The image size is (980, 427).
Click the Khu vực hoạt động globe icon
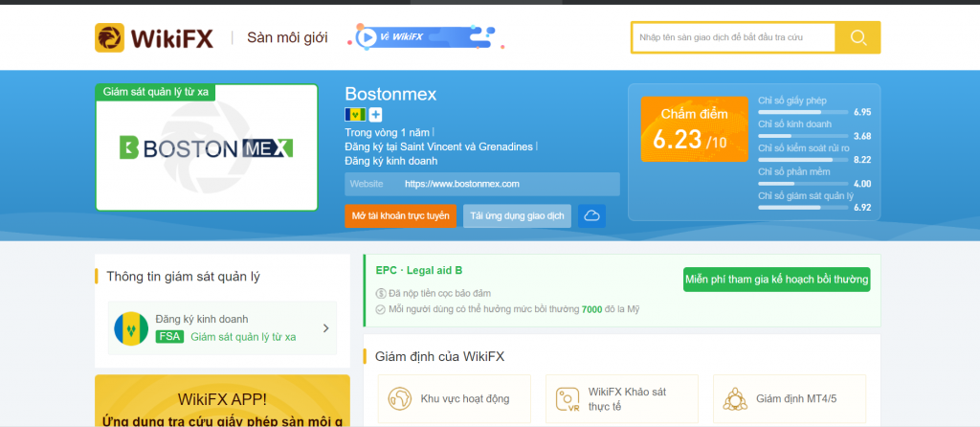point(399,398)
